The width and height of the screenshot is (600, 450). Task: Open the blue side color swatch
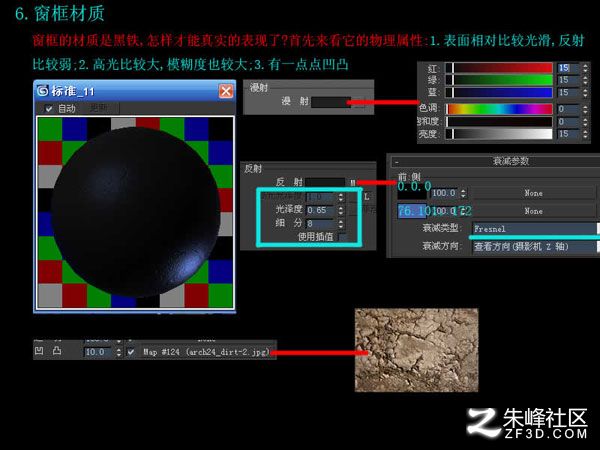(412, 211)
